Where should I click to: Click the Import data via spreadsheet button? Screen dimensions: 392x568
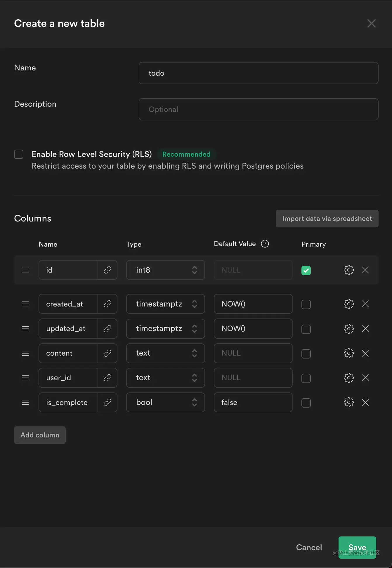coord(327,219)
